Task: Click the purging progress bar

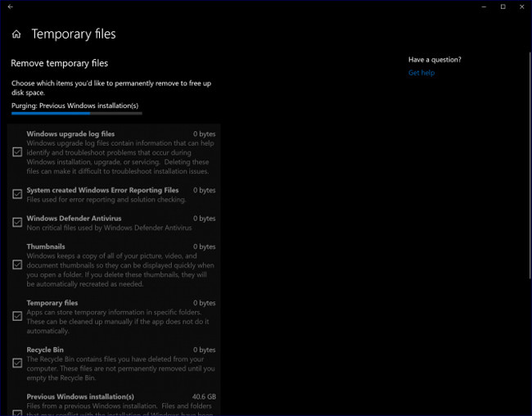Action: 76,114
